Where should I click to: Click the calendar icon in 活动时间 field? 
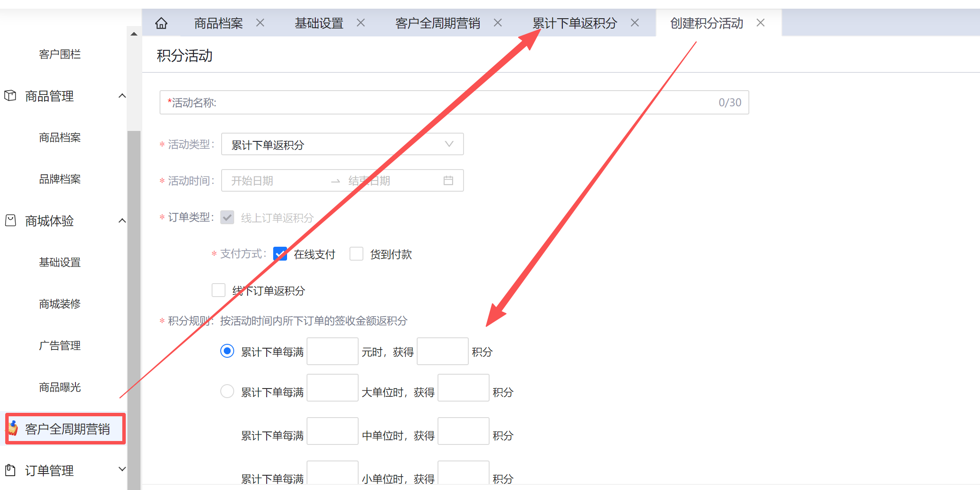(x=448, y=180)
